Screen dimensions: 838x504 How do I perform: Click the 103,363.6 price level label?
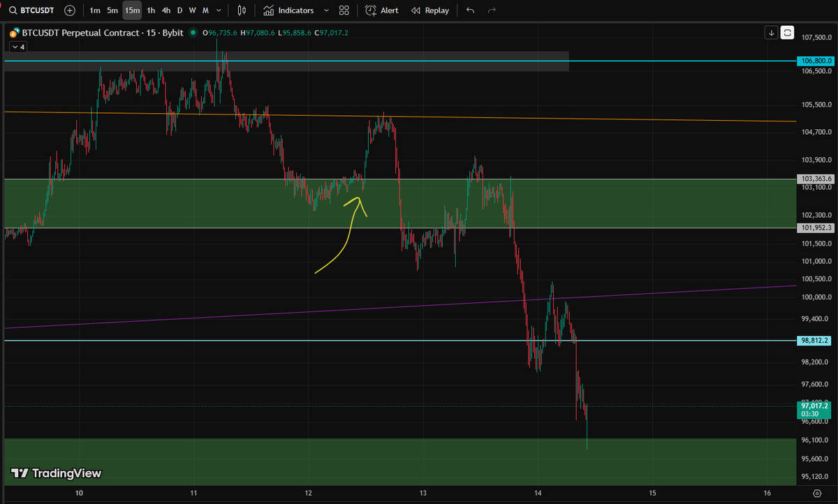pos(816,179)
